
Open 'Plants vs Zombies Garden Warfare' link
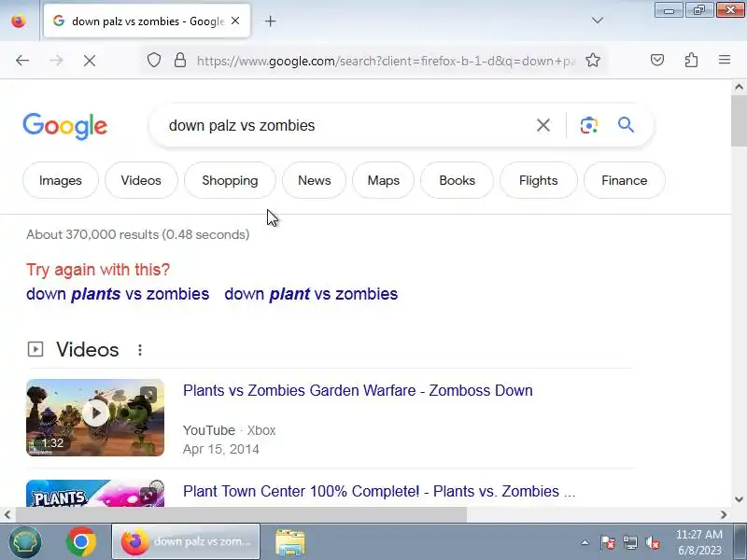358,390
